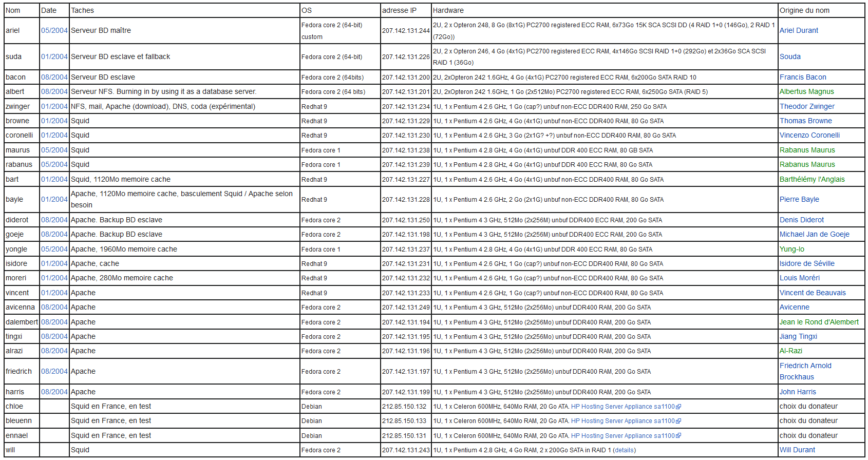
Task: Click the Avicenne link
Action: pos(794,307)
